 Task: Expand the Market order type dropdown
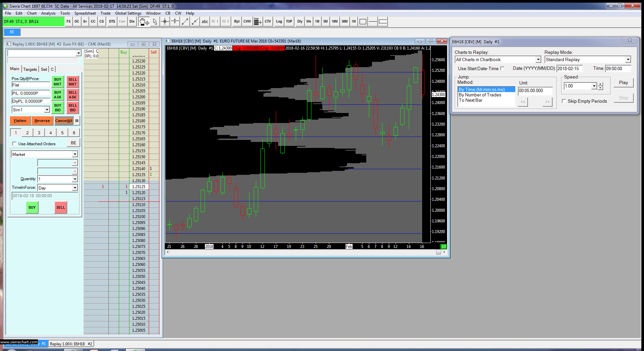tap(75, 154)
